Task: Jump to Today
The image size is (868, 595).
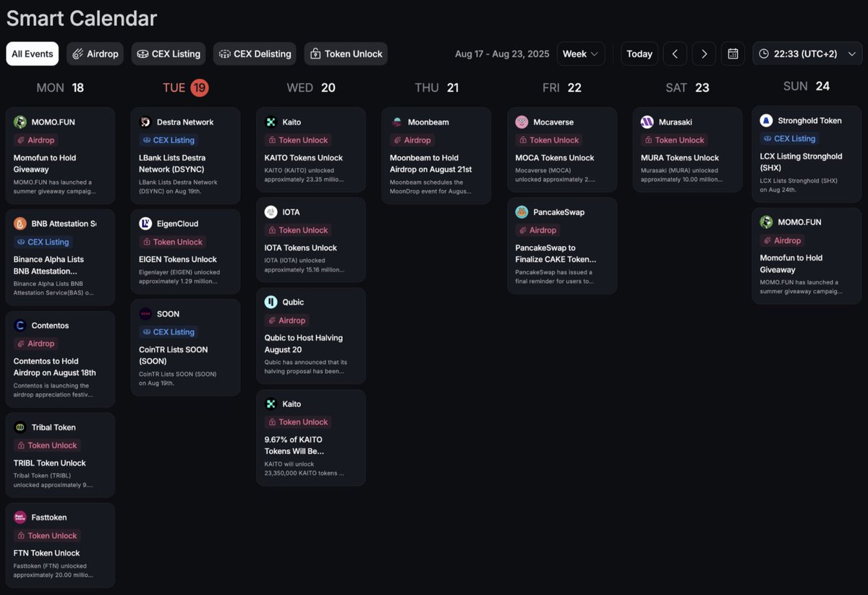Action: 639,54
